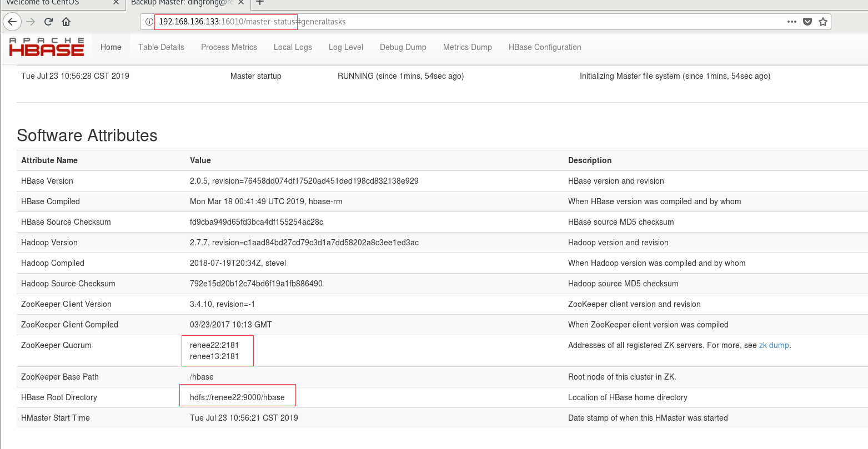Open HBase Configuration page
Viewport: 868px width, 449px height.
pos(545,47)
